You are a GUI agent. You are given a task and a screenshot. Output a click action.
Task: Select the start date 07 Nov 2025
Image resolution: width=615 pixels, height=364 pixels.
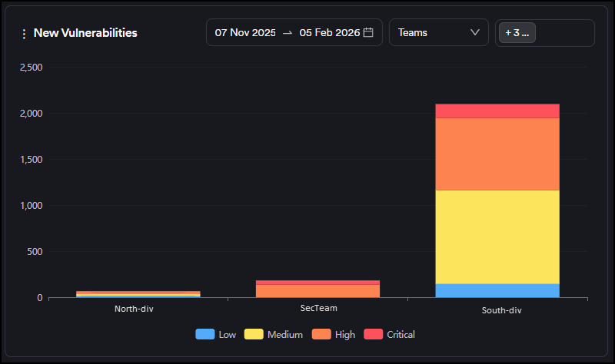pos(245,33)
